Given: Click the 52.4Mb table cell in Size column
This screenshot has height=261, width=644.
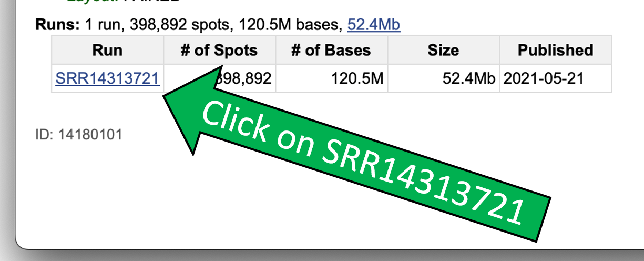Looking at the screenshot, I should [443, 78].
